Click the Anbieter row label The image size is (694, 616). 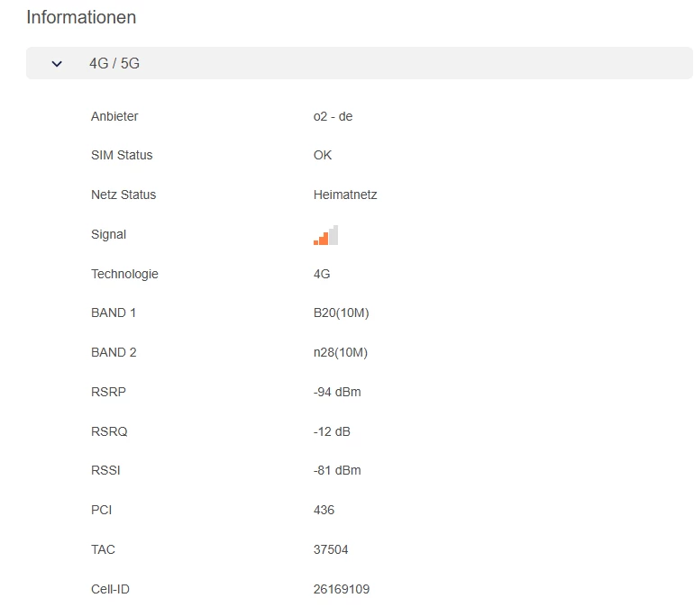coord(114,116)
